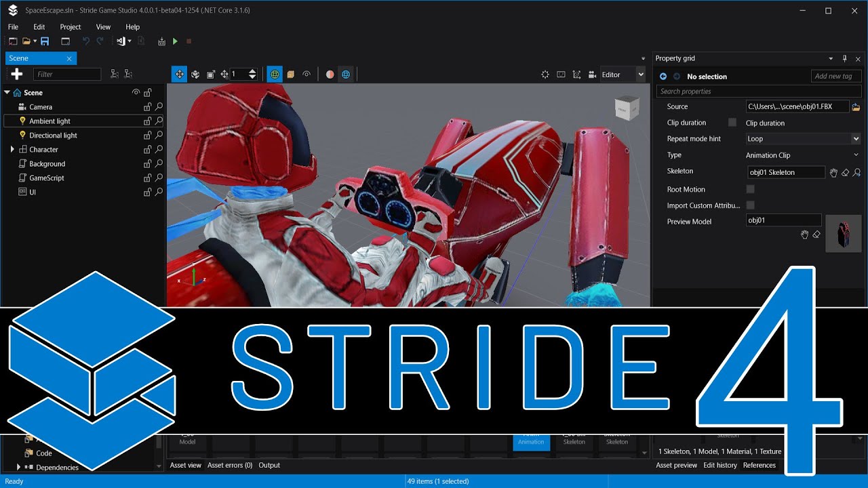Toggle the material render mode cube icon
The height and width of the screenshot is (488, 868).
[x=290, y=75]
